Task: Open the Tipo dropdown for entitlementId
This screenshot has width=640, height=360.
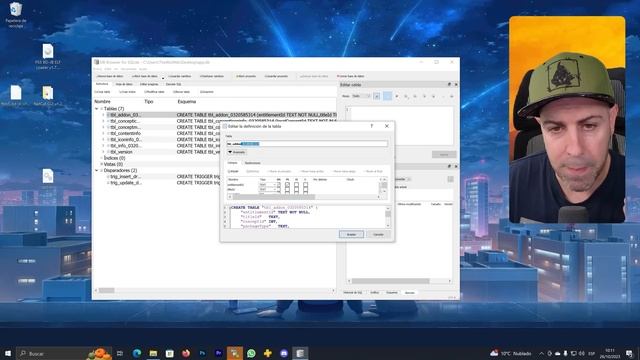Action: 267,185
